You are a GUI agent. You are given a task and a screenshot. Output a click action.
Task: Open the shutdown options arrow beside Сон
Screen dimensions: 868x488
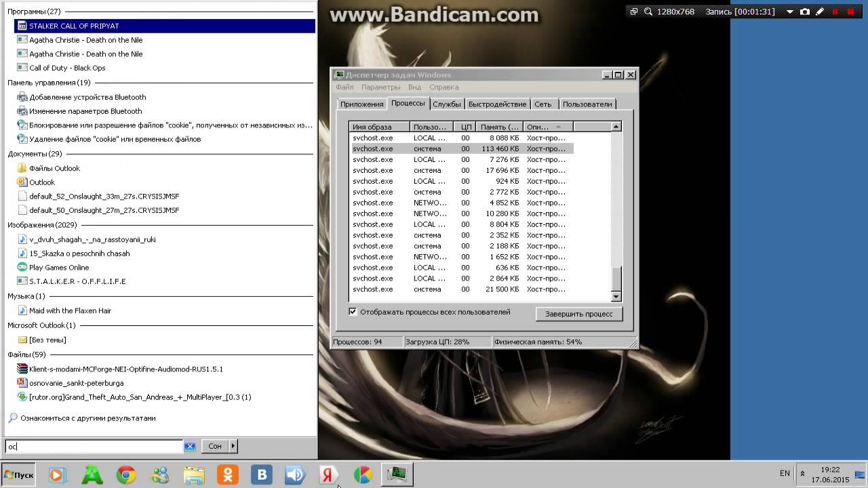click(233, 446)
